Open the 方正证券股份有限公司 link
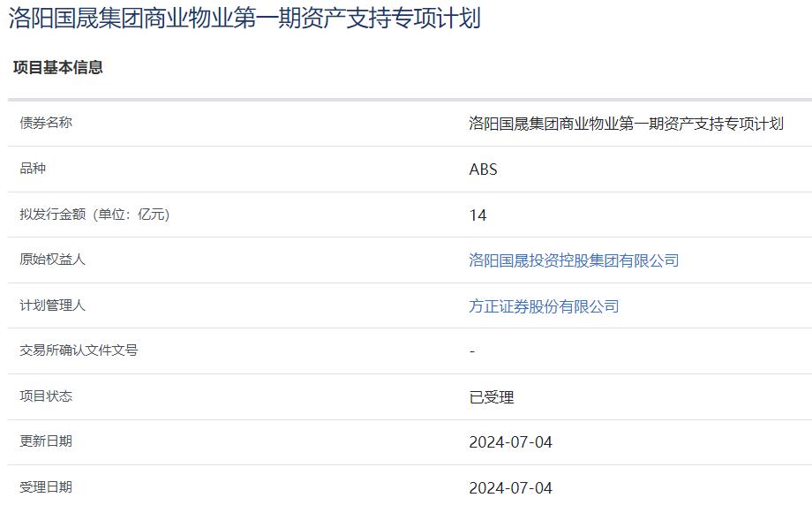812x505 pixels. click(x=544, y=306)
